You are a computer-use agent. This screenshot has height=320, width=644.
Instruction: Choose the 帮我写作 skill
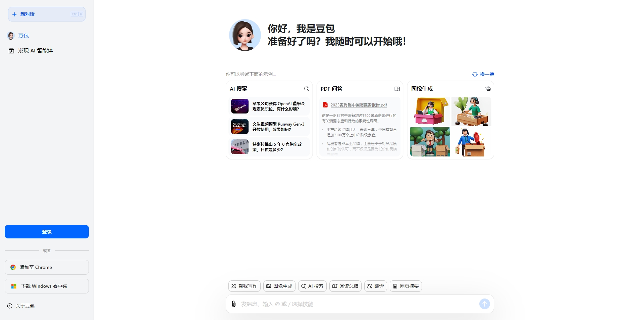[245, 286]
